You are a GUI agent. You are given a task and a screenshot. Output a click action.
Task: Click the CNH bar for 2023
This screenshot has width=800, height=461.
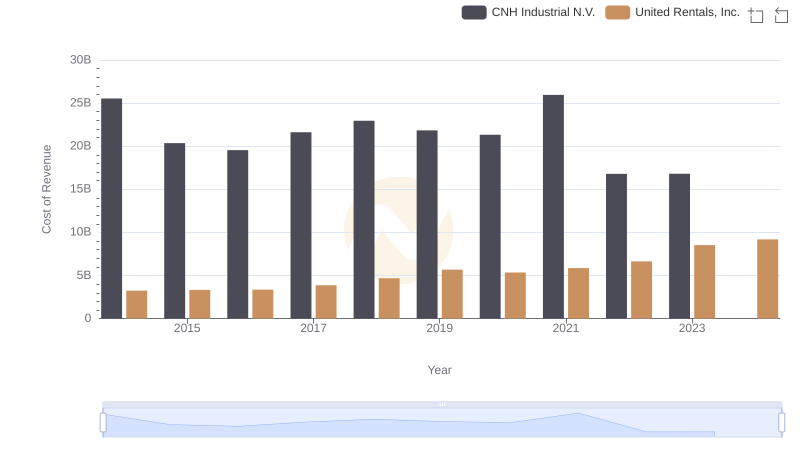click(x=680, y=246)
